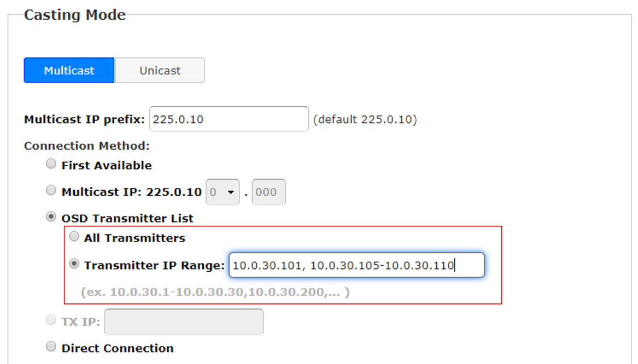Click the Multicast IP prefix input field

229,119
